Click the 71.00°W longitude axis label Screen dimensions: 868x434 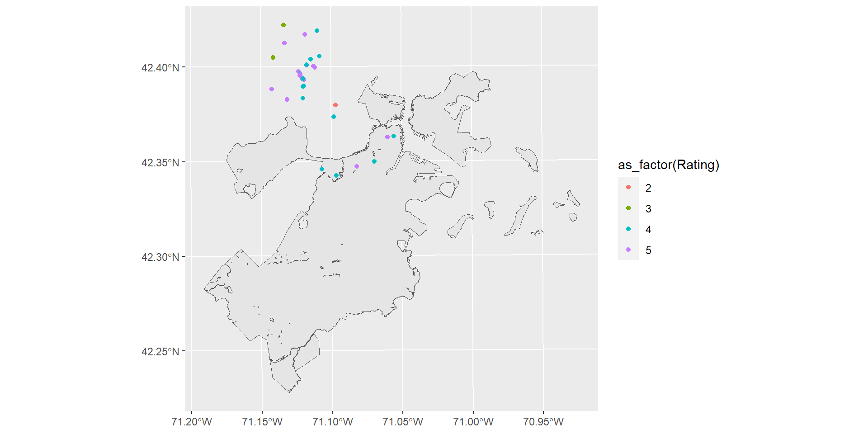coord(473,422)
